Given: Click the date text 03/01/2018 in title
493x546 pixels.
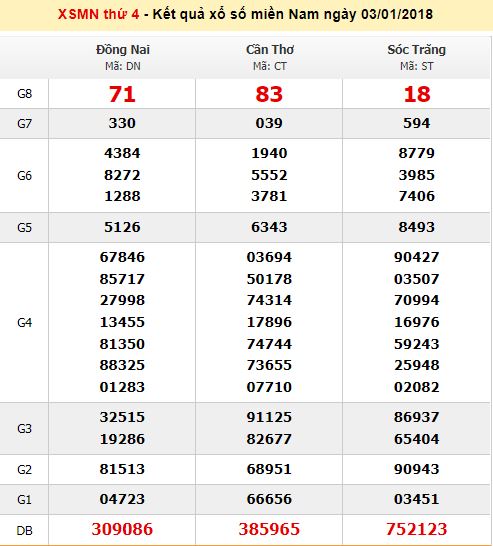Looking at the screenshot, I should (x=397, y=15).
